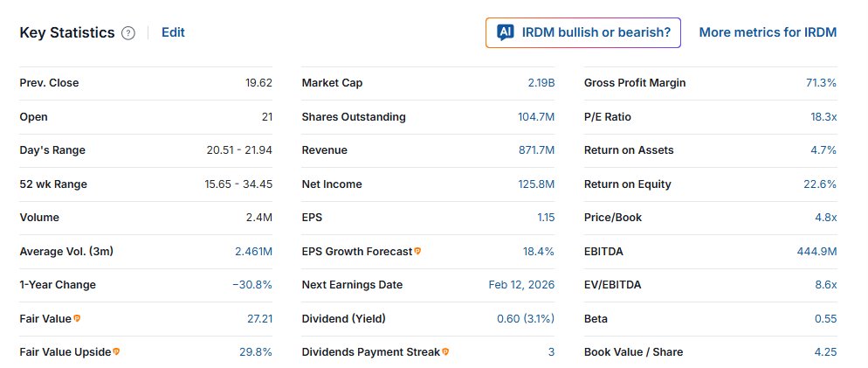Click the Gross Profit Margin label

635,83
